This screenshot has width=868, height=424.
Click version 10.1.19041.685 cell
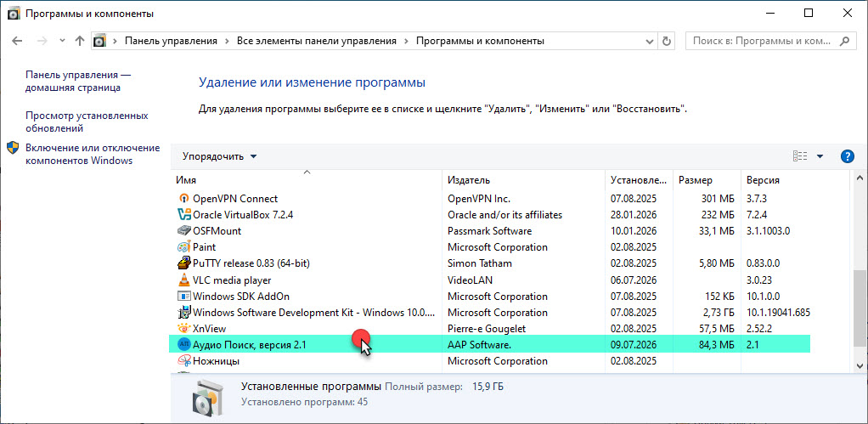(x=778, y=313)
